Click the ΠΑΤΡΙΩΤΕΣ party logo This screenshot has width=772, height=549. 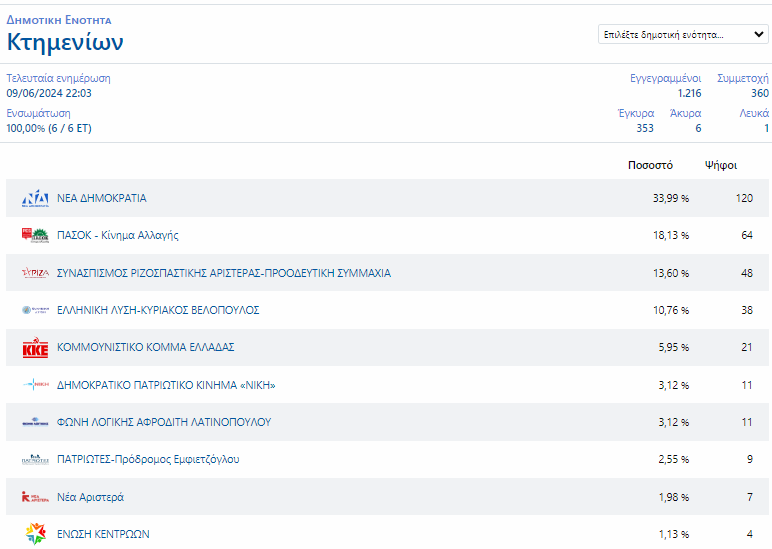coord(35,459)
